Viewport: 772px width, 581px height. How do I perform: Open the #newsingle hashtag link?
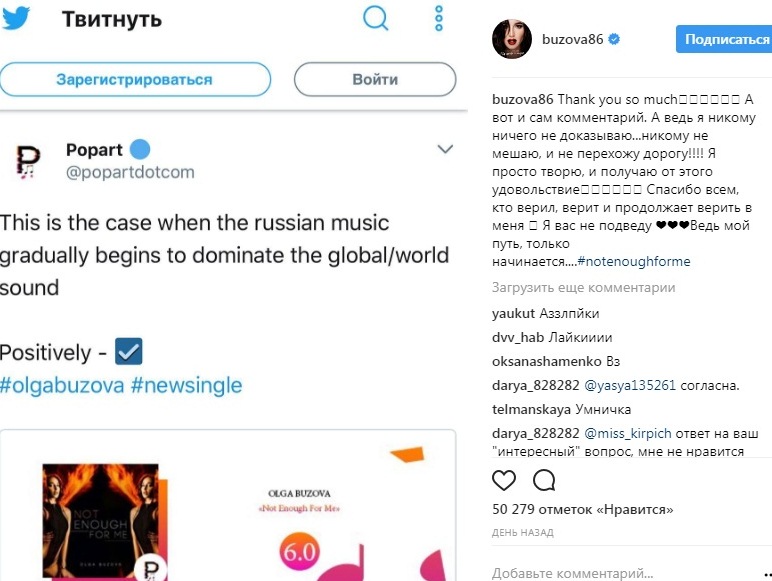point(186,386)
